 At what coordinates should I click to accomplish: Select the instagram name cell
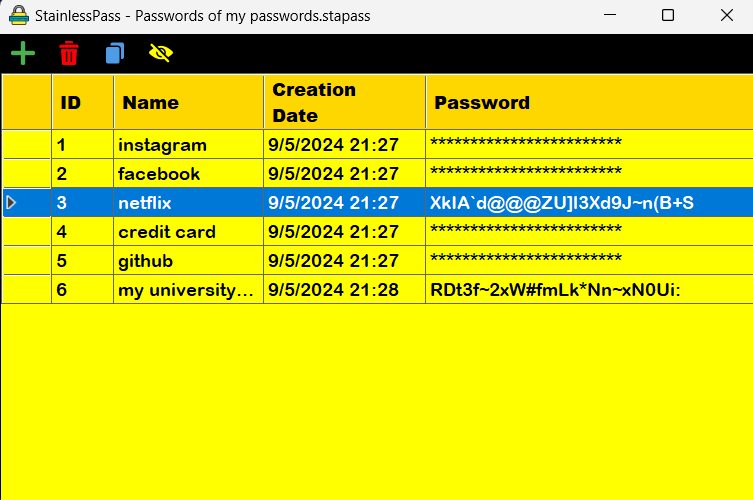click(x=189, y=145)
